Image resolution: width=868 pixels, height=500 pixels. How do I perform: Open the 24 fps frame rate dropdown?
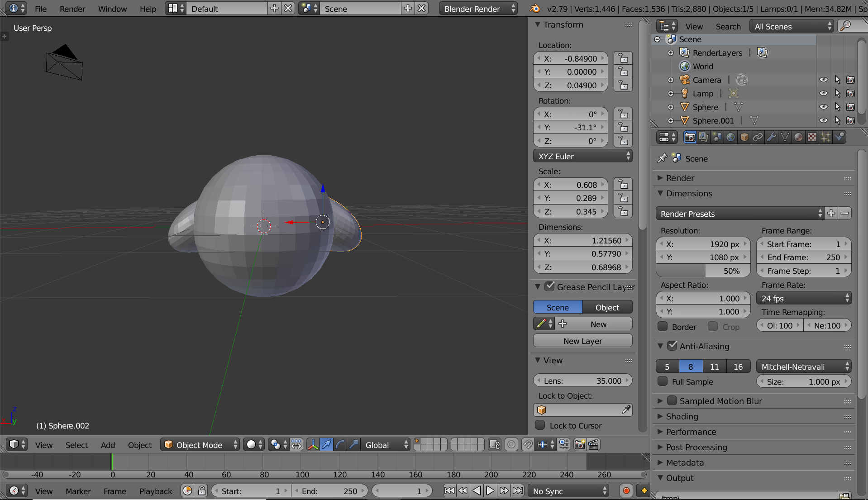click(804, 298)
